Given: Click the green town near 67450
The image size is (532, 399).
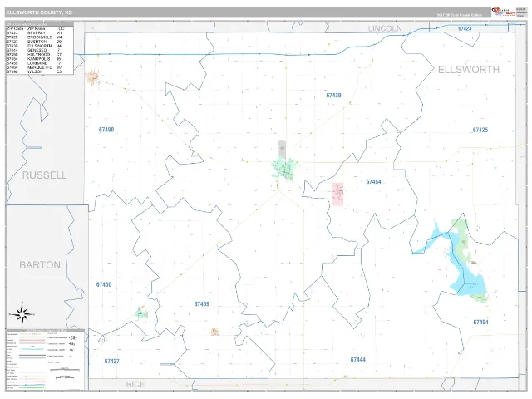Looking at the screenshot, I should tap(141, 313).
